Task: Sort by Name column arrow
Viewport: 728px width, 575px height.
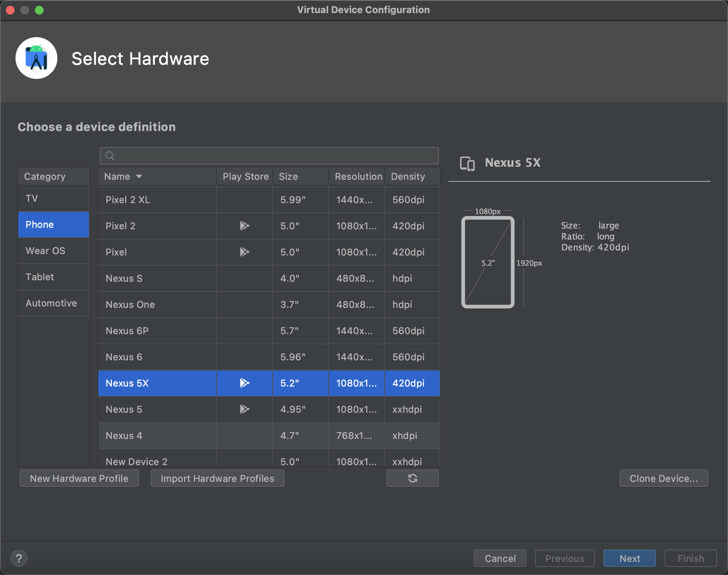Action: [x=139, y=177]
